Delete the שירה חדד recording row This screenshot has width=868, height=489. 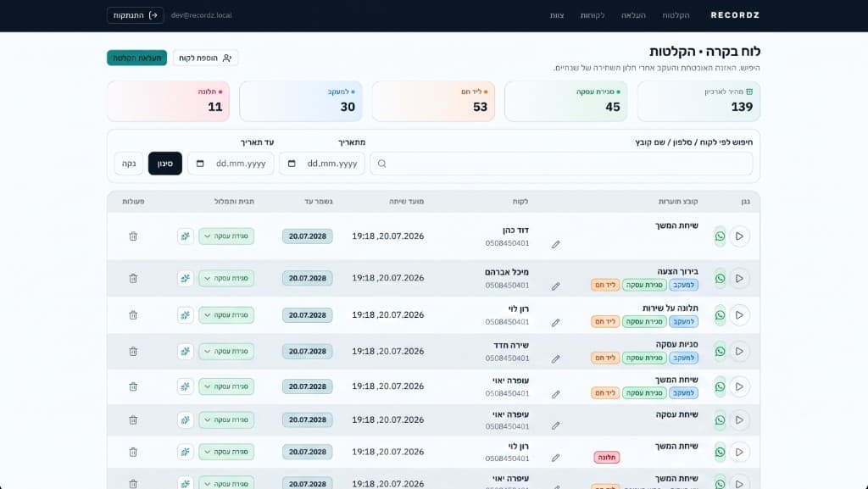point(133,351)
